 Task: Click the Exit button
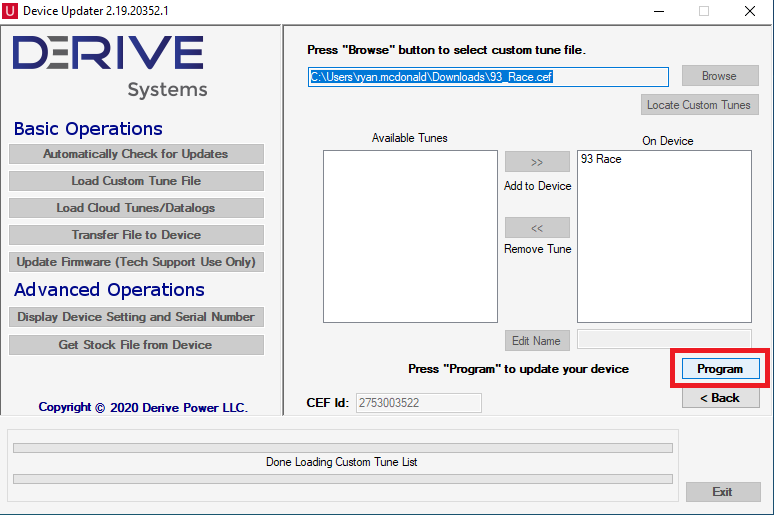click(723, 492)
